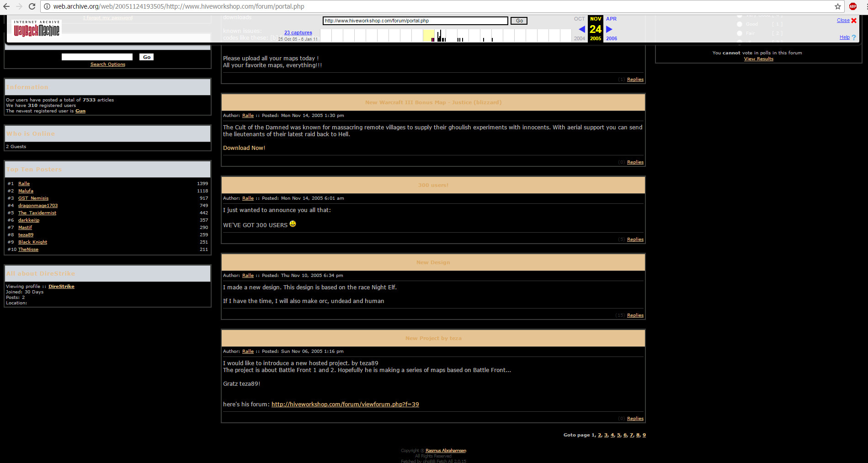
Task: Open Malufa poster profile
Action: [x=26, y=191]
